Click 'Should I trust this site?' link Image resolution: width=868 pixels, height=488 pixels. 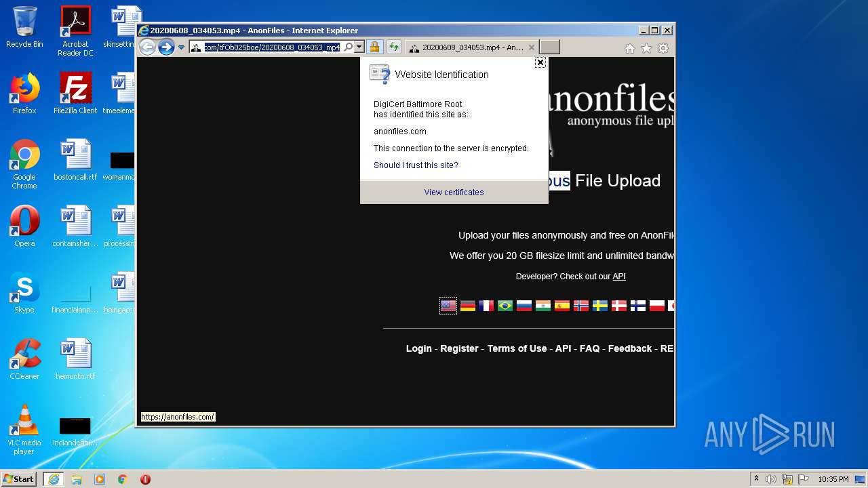[416, 165]
